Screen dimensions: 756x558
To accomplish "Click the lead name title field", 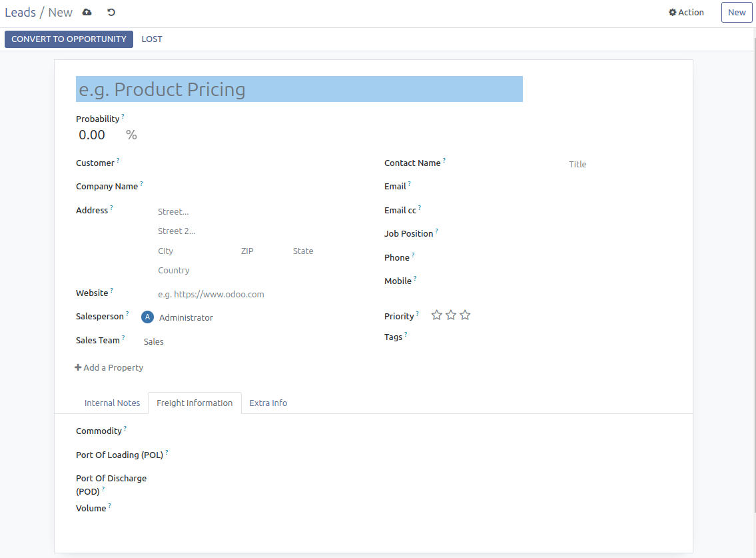I will pos(299,89).
